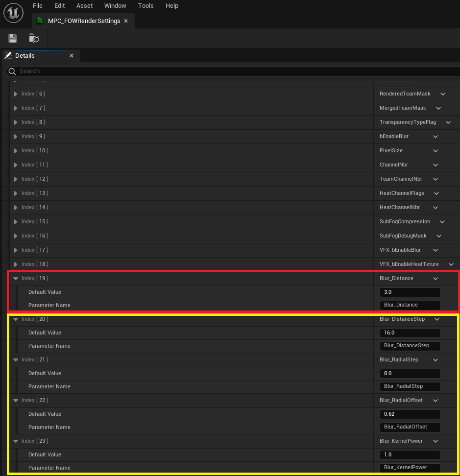Screen dimensions: 460x476
Task: Expand Index [ 11 ] row
Action: click(x=16, y=165)
